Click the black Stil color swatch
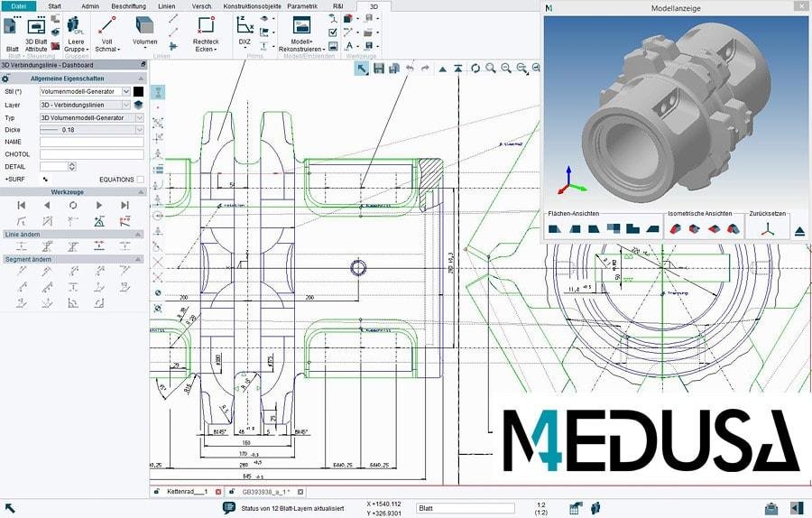This screenshot has width=812, height=518. pos(139,91)
